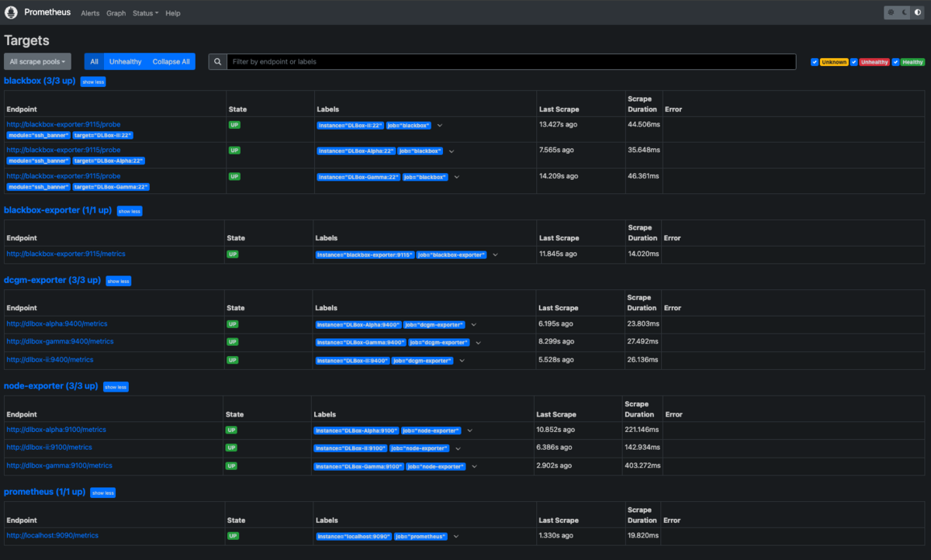The height and width of the screenshot is (560, 931).
Task: Select browser-preferred theme half-circle icon
Action: point(918,12)
